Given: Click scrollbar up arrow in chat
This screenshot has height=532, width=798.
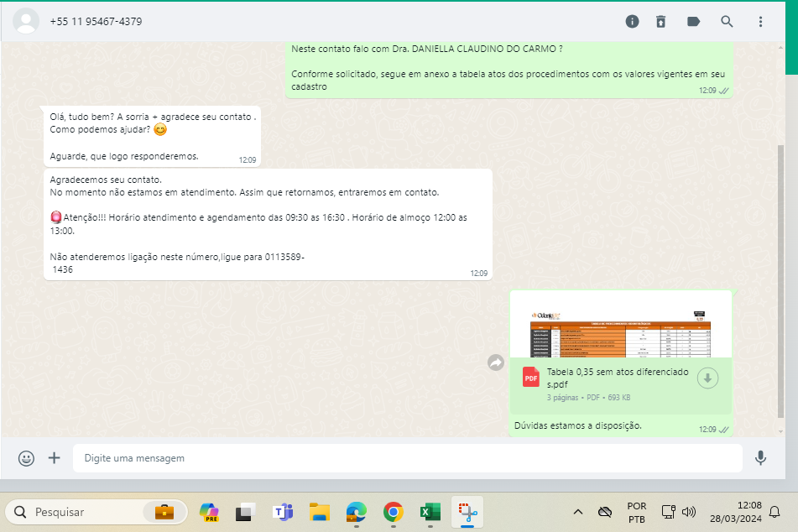Looking at the screenshot, I should pyautogui.click(x=780, y=47).
